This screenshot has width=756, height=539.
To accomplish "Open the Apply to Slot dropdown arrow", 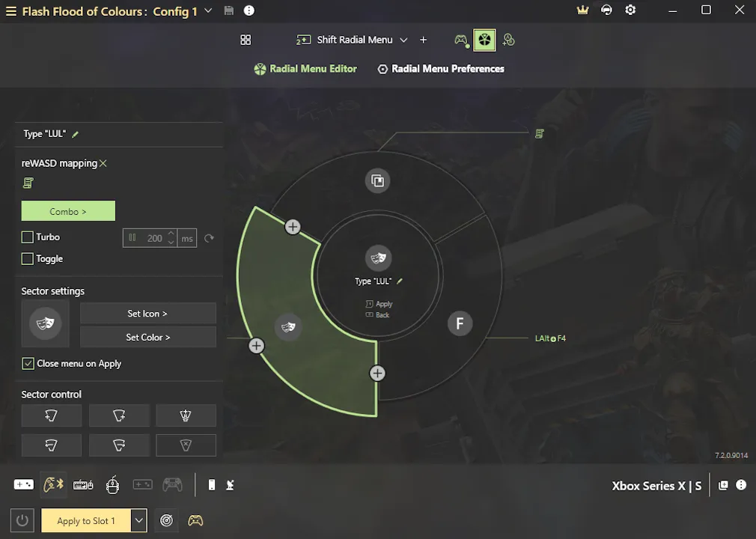I will pos(138,520).
